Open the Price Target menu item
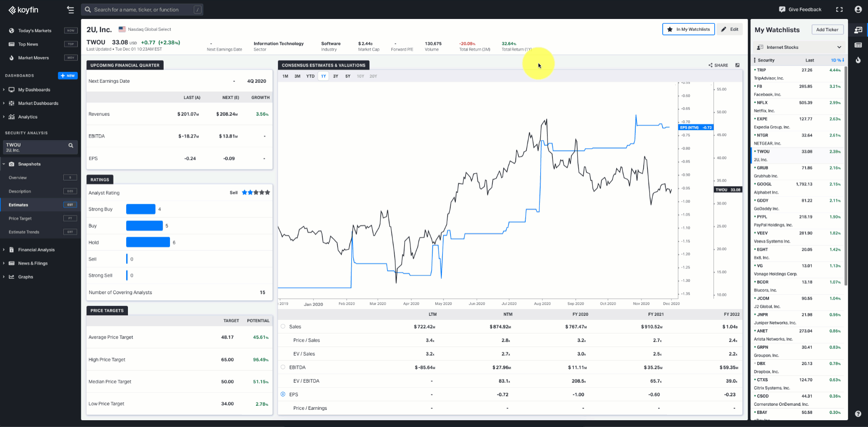This screenshot has width=868, height=427. pyautogui.click(x=41, y=218)
